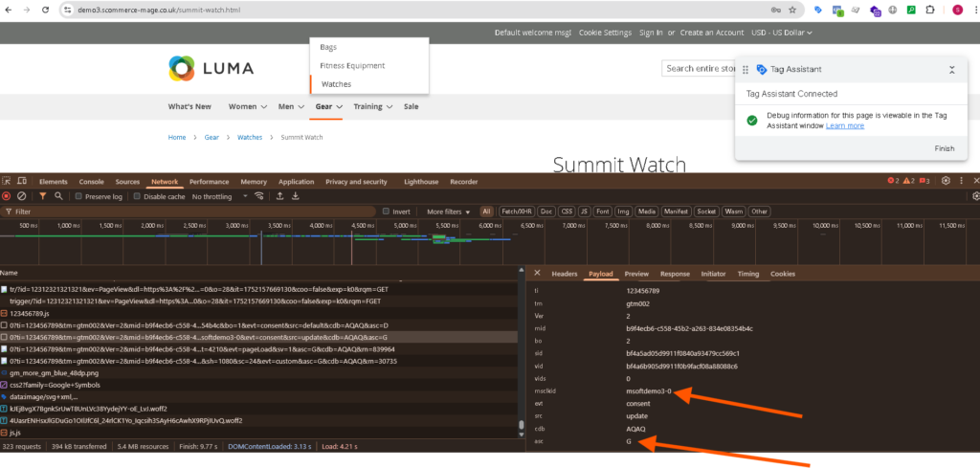Click Learn more link in Tag Assistant
The image size is (980, 468).
click(844, 125)
